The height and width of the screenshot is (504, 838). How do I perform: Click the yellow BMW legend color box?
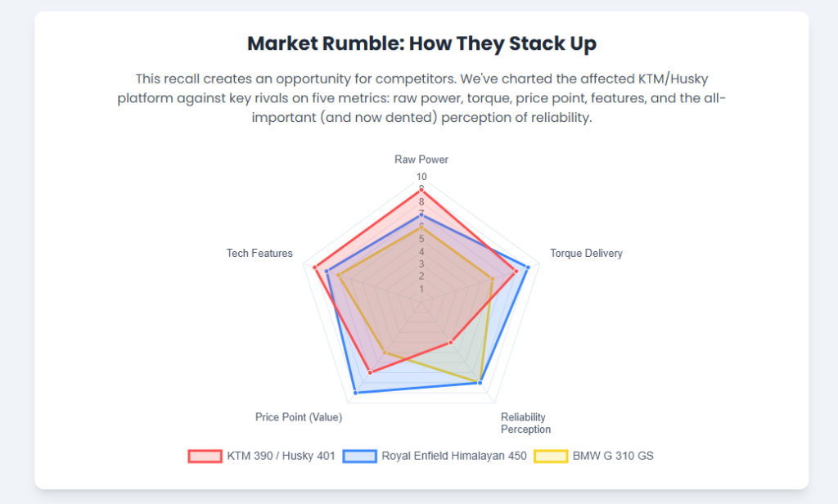(x=551, y=456)
